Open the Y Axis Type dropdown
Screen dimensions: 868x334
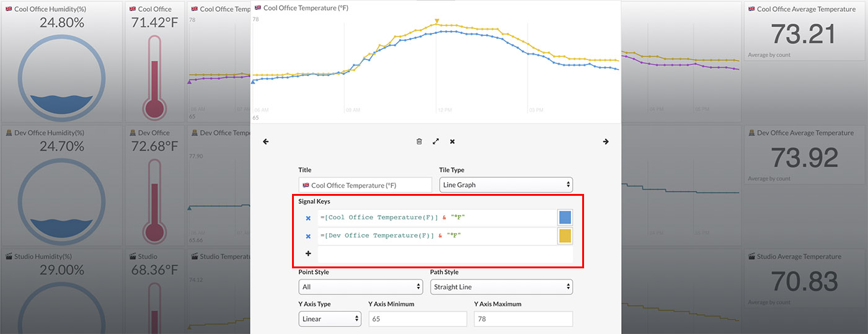(330, 319)
